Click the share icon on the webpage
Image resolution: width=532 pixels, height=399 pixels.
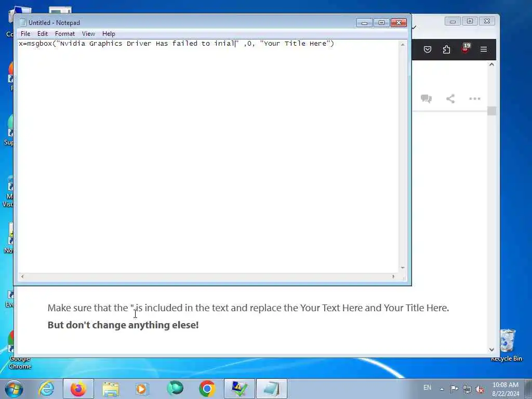pos(450,99)
